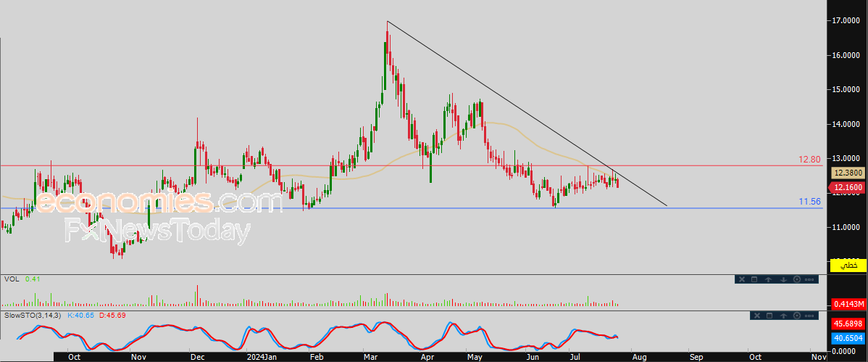868x362 pixels.
Task: Click the K:40.65 stochastic reading
Action: click(x=81, y=315)
